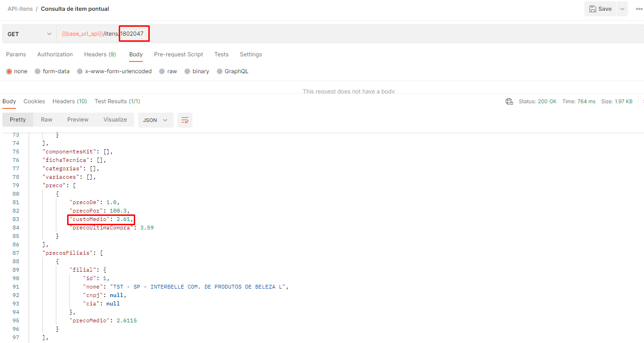
Task: Click the Consulta de item pontual title
Action: coord(75,9)
